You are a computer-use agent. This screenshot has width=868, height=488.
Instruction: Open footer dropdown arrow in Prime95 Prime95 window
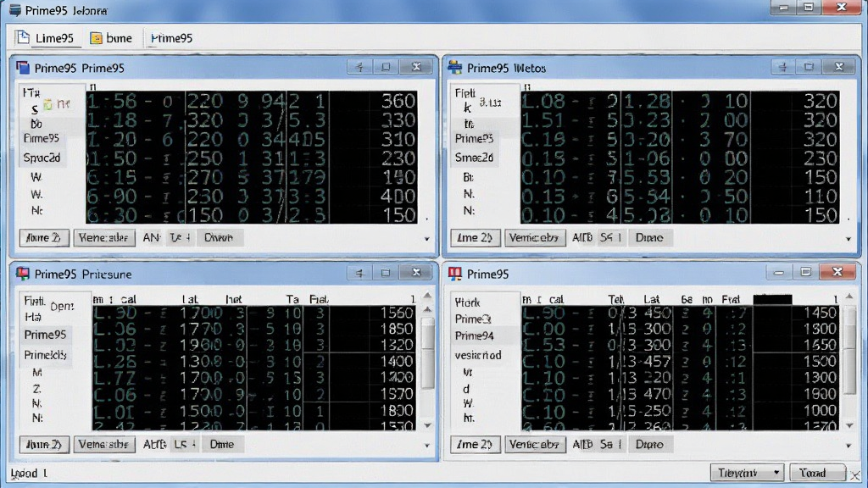click(x=427, y=239)
